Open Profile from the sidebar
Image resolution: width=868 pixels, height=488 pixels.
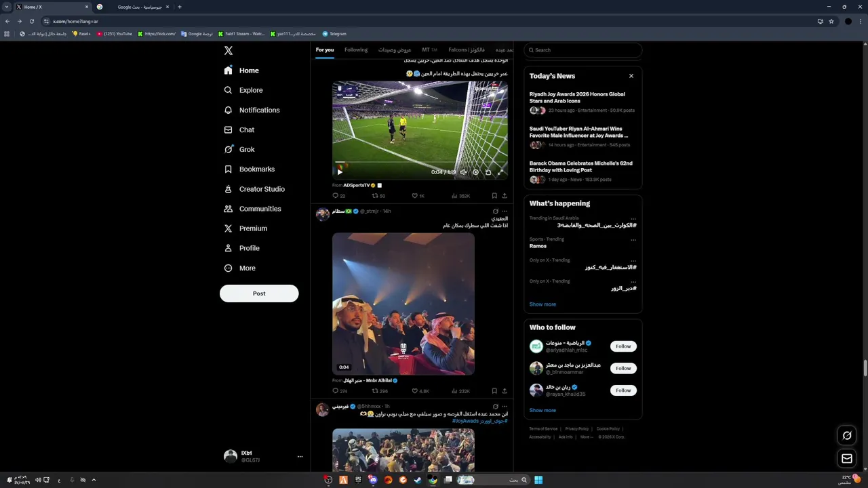pyautogui.click(x=241, y=248)
